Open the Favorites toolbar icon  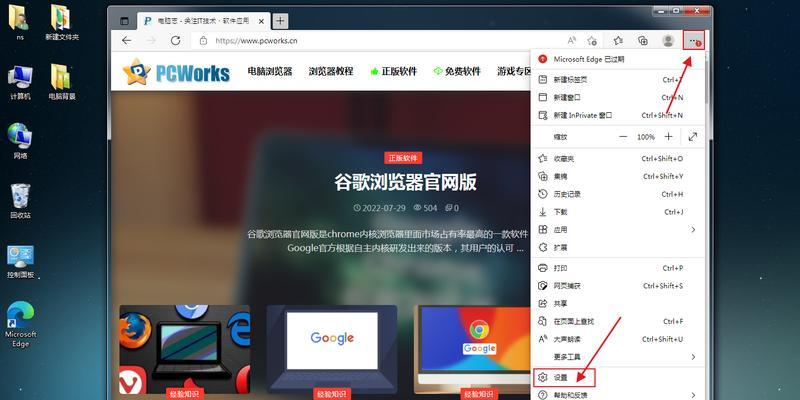tap(618, 40)
